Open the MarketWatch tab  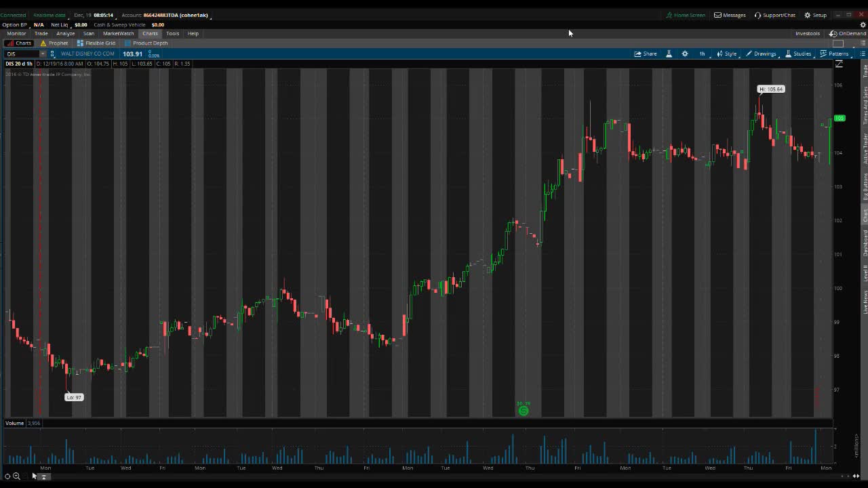coord(119,33)
